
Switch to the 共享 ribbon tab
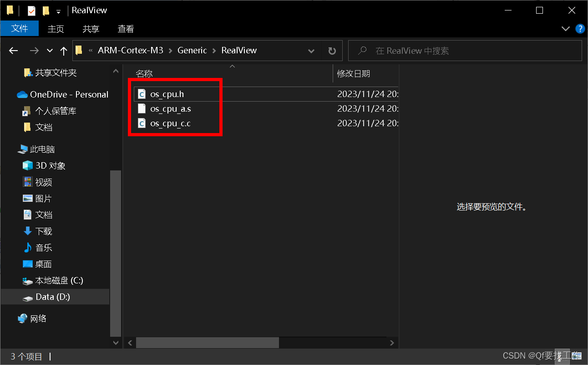tap(91, 29)
